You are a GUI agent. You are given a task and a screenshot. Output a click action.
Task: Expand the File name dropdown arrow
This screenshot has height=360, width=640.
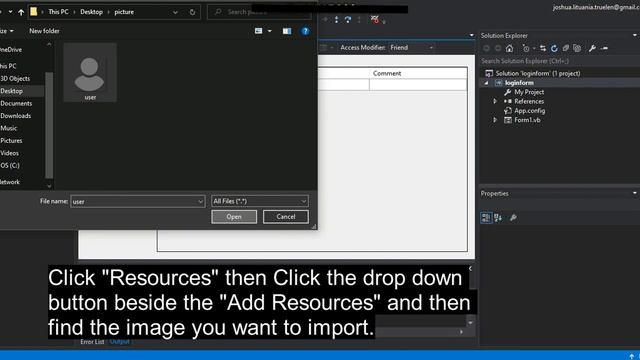point(200,201)
